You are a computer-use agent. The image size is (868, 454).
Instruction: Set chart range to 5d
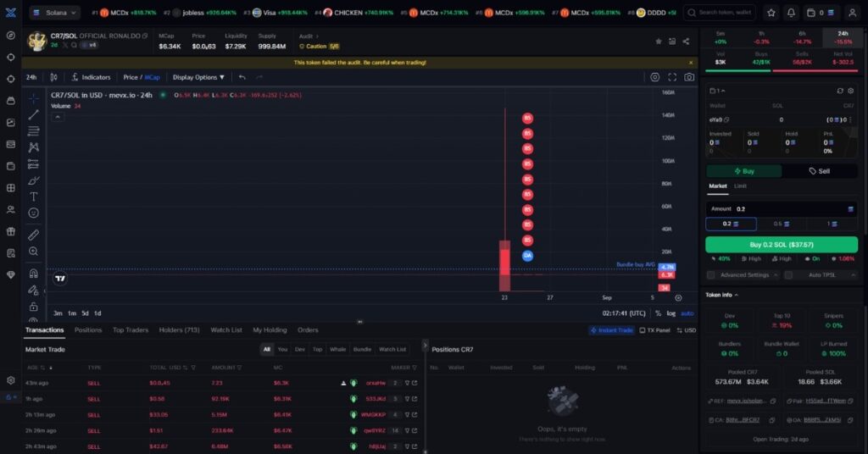tap(85, 313)
